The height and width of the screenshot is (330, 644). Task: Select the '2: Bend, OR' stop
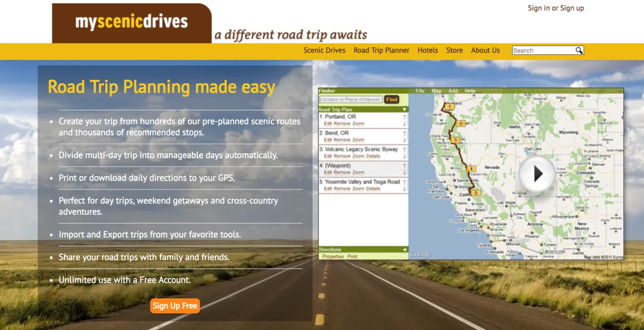pos(334,133)
